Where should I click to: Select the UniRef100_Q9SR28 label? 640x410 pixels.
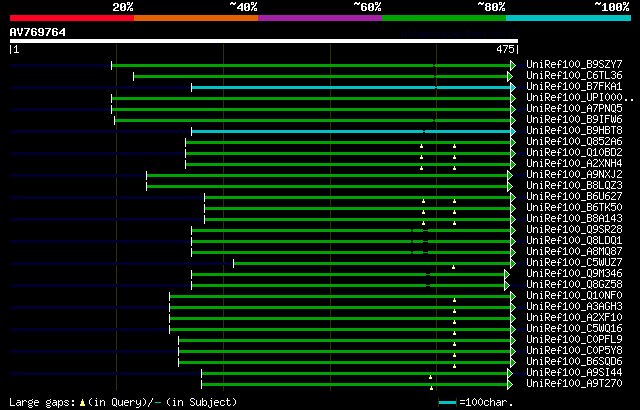[574, 230]
